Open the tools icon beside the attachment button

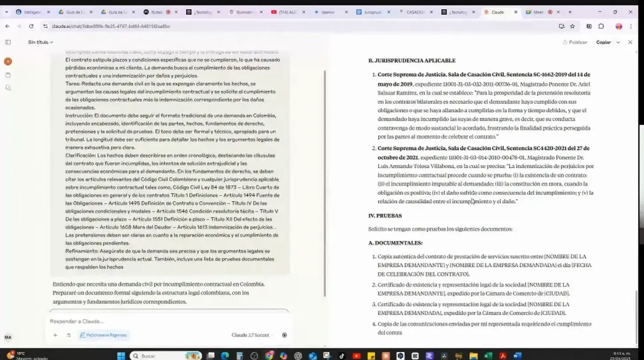[68, 335]
